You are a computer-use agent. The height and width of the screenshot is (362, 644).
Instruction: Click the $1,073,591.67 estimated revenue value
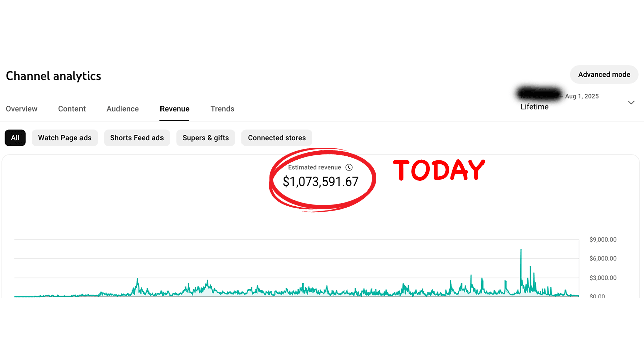pos(320,182)
